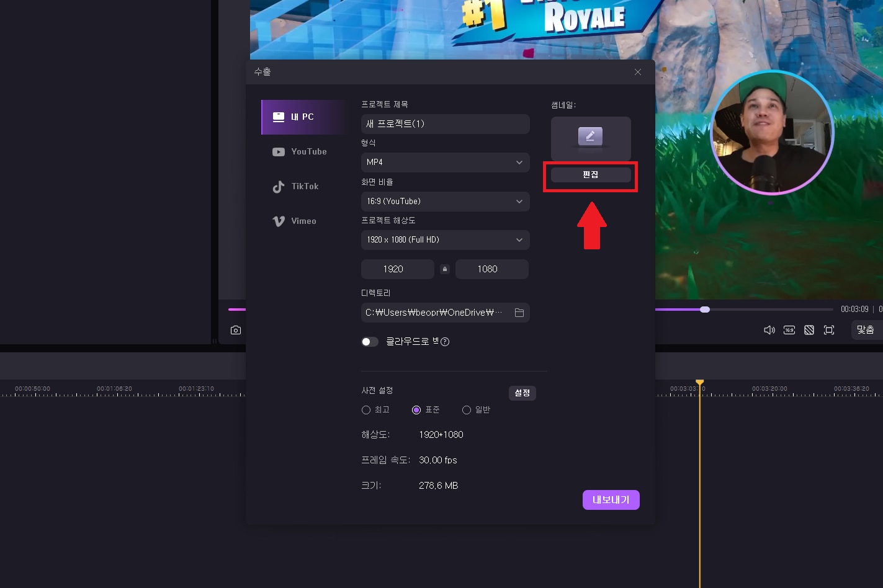Open help icon next to cloud toggle

(445, 342)
